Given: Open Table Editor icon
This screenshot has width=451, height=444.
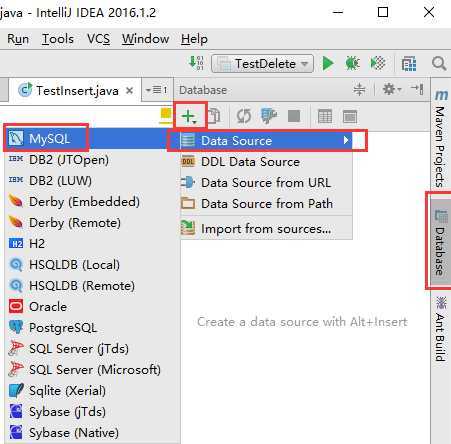Looking at the screenshot, I should click(325, 117).
